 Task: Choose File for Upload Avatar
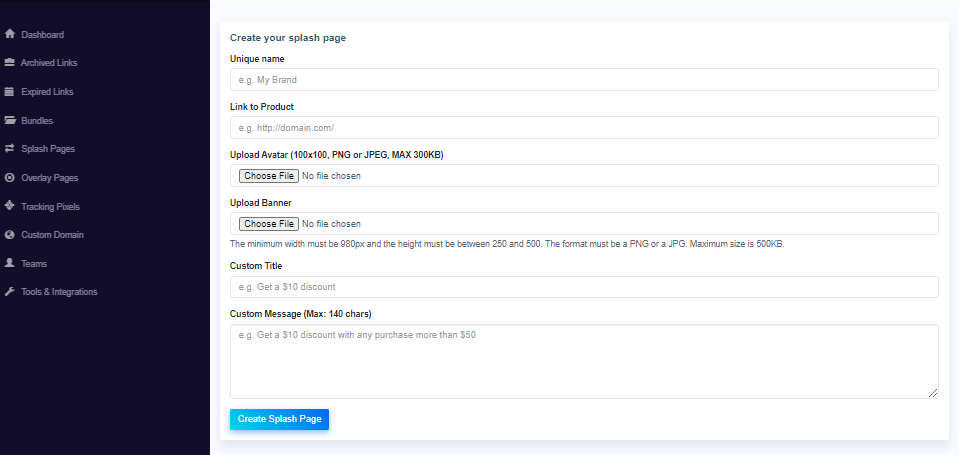(x=268, y=176)
